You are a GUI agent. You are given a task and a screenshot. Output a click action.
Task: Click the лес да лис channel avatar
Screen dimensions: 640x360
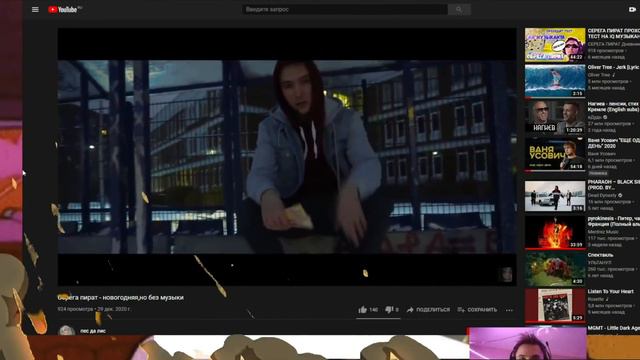66,331
